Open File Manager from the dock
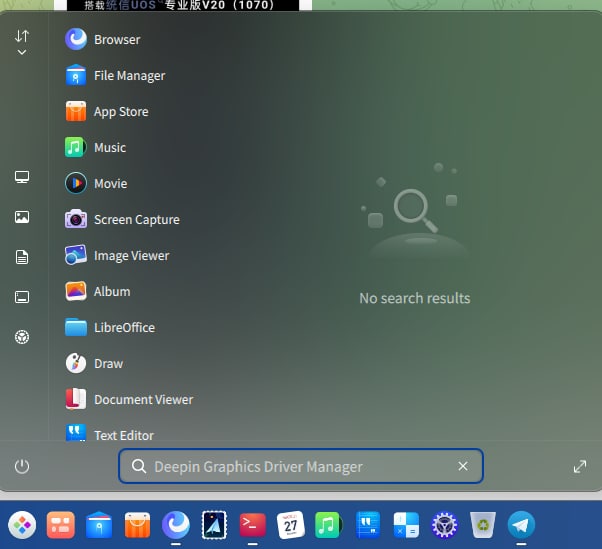This screenshot has height=549, width=602. (x=99, y=525)
